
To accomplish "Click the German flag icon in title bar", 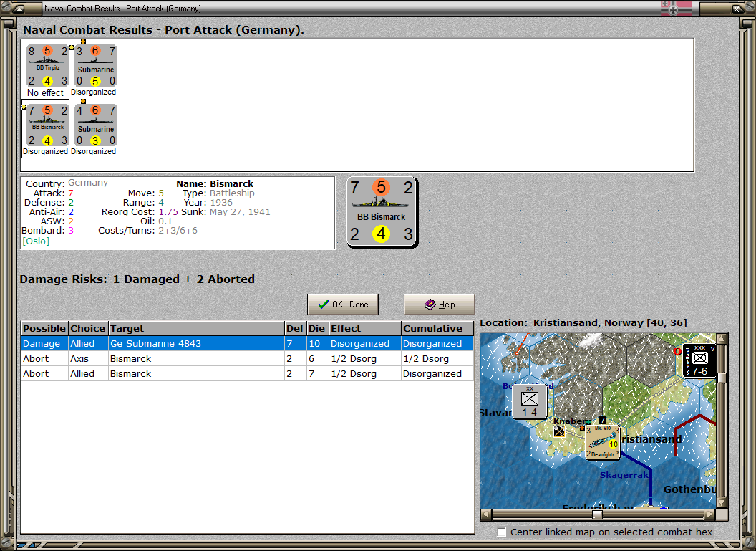I will point(676,8).
